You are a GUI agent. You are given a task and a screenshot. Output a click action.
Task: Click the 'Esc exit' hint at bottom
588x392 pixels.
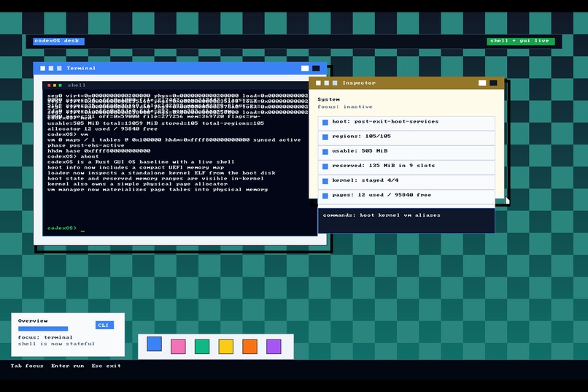[x=106, y=366]
